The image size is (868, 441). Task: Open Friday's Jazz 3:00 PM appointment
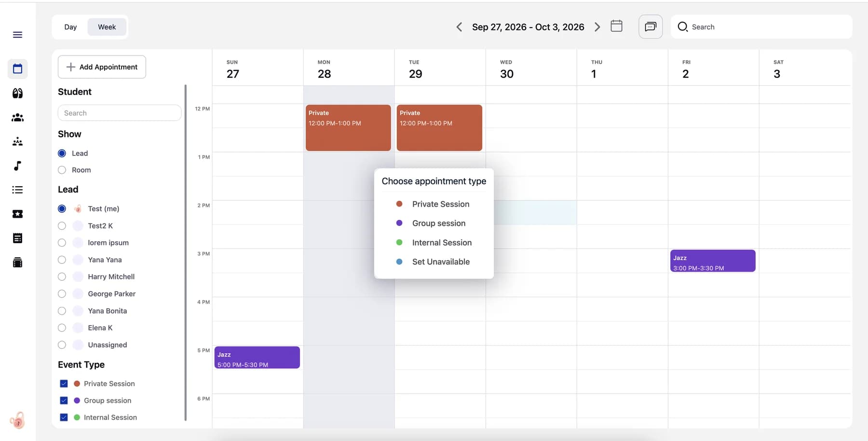713,261
